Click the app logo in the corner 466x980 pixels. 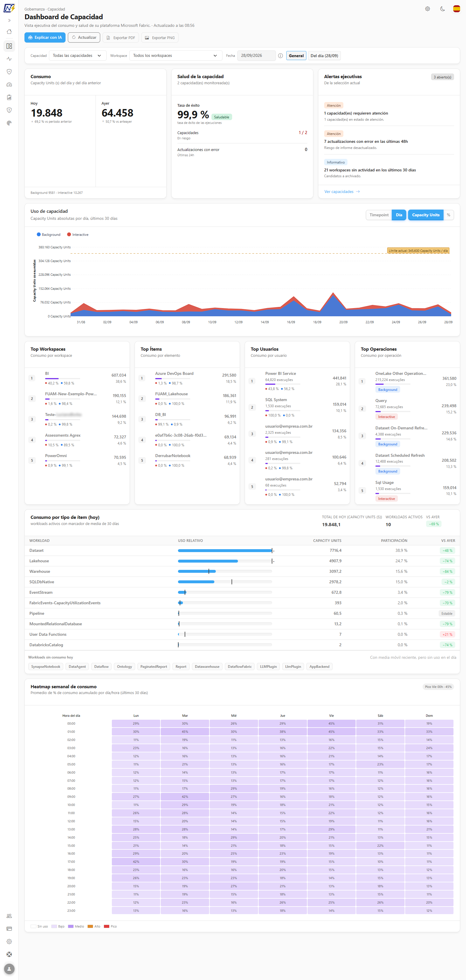[x=9, y=8]
